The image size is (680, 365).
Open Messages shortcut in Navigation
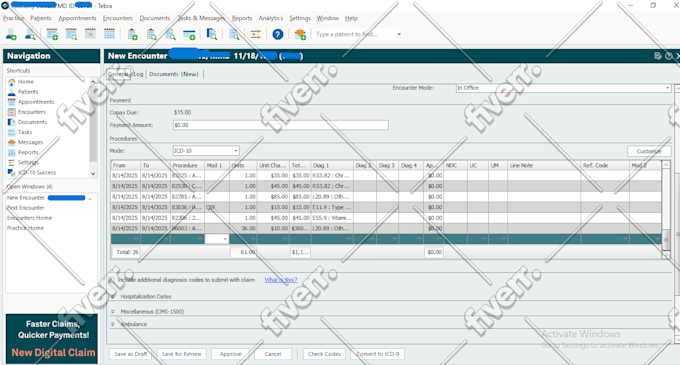pyautogui.click(x=30, y=142)
